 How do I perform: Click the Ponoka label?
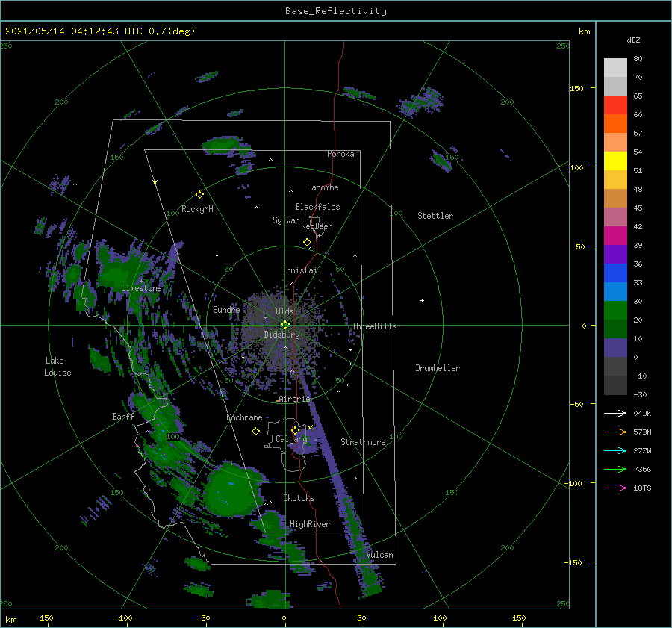click(340, 154)
